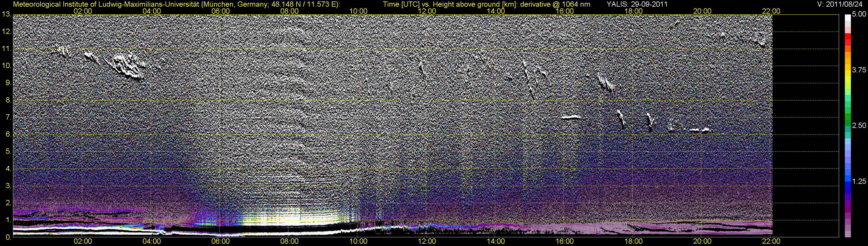Click '14:00' on the upper time axis
The image size is (868, 246).
point(496,11)
